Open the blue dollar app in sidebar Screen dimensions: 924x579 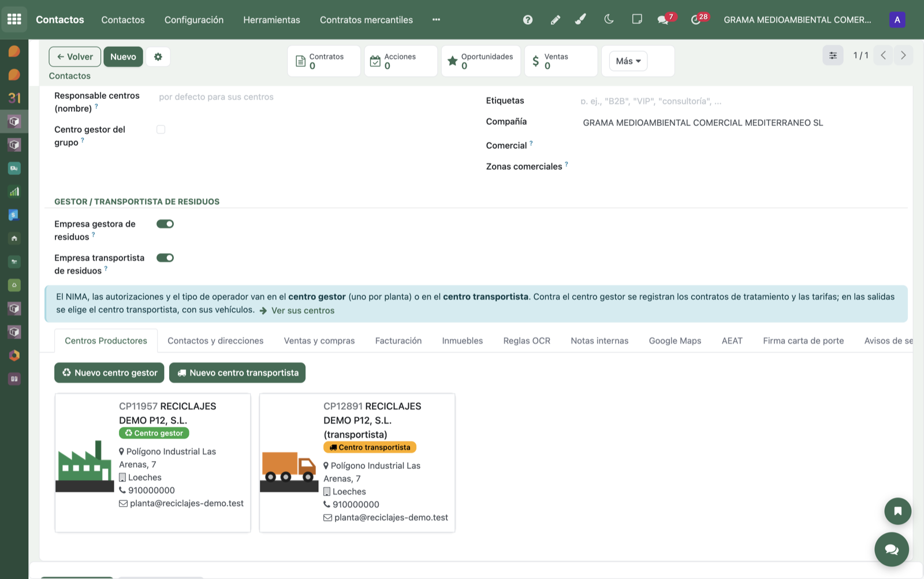14,215
